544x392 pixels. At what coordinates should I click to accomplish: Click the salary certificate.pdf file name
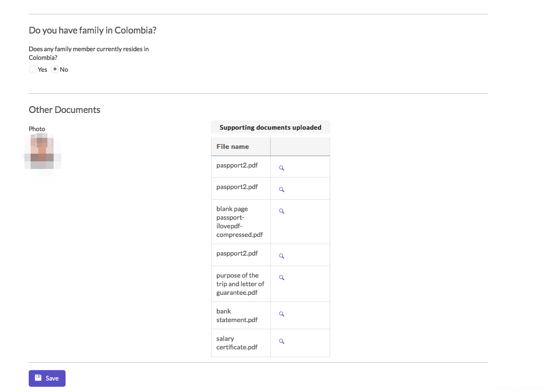coord(237,343)
